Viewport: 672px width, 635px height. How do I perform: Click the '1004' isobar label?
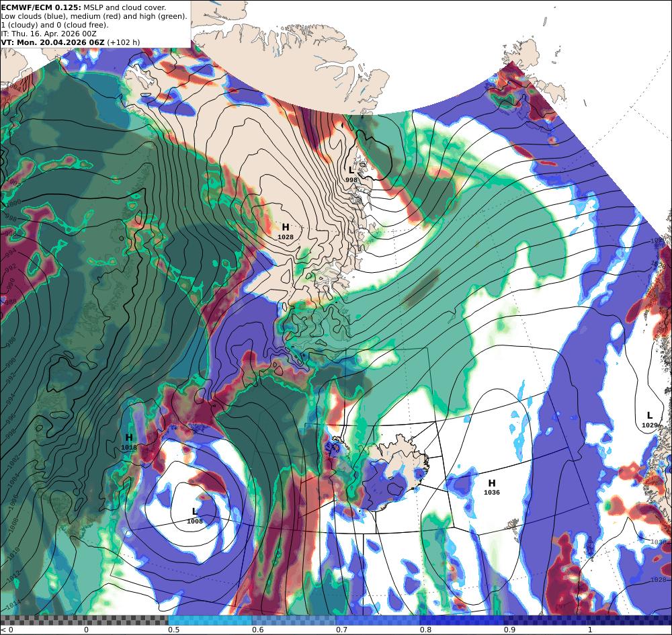[13, 480]
